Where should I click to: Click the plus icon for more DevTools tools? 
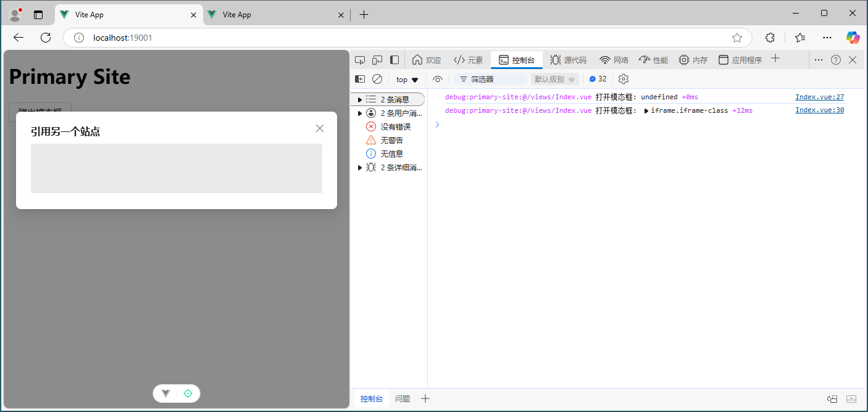point(776,59)
